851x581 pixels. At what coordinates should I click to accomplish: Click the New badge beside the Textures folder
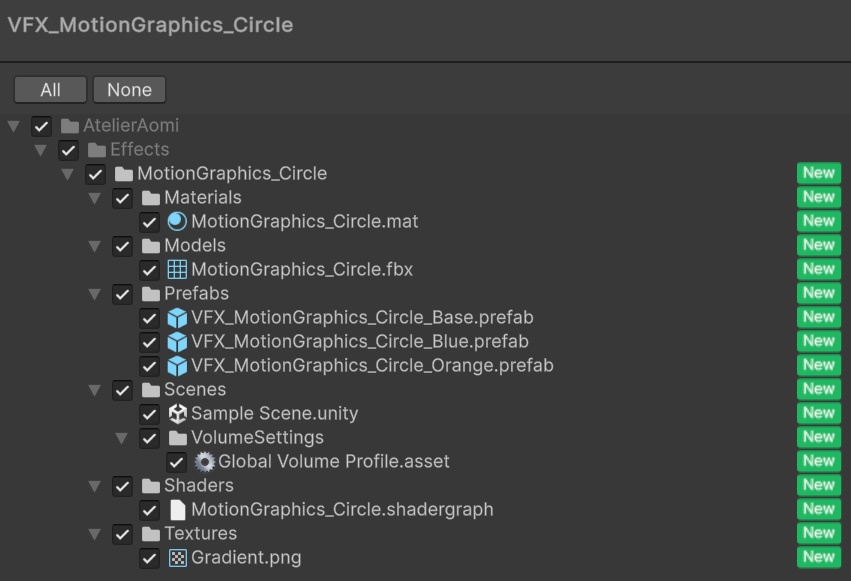819,533
